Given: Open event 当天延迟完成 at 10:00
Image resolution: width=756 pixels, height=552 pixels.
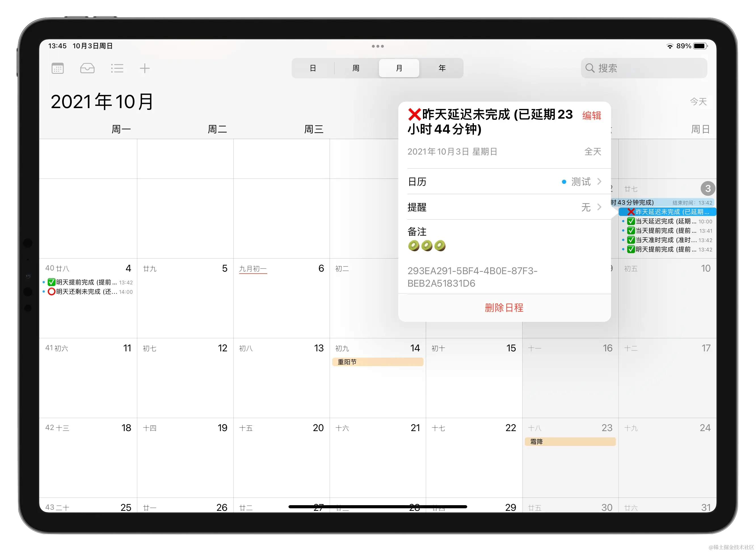Looking at the screenshot, I should (667, 221).
